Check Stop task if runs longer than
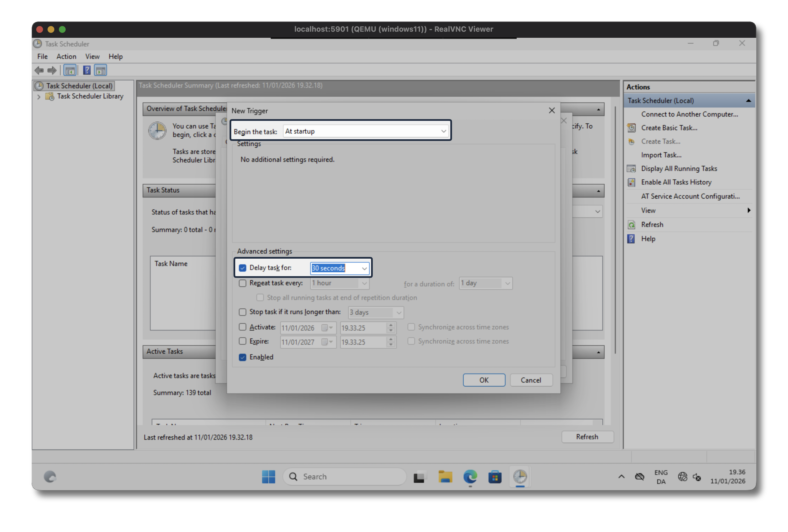Screen dimensions: 788x532 coord(243,312)
